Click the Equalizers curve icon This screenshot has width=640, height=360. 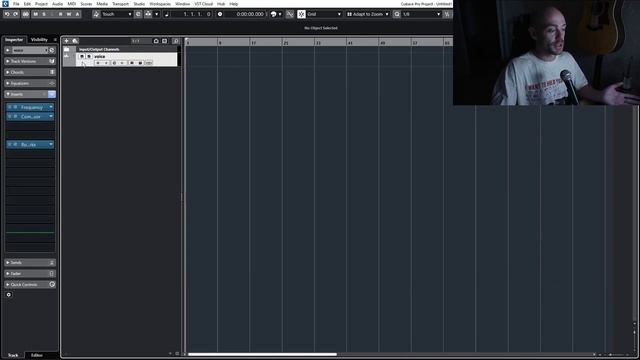click(x=52, y=83)
